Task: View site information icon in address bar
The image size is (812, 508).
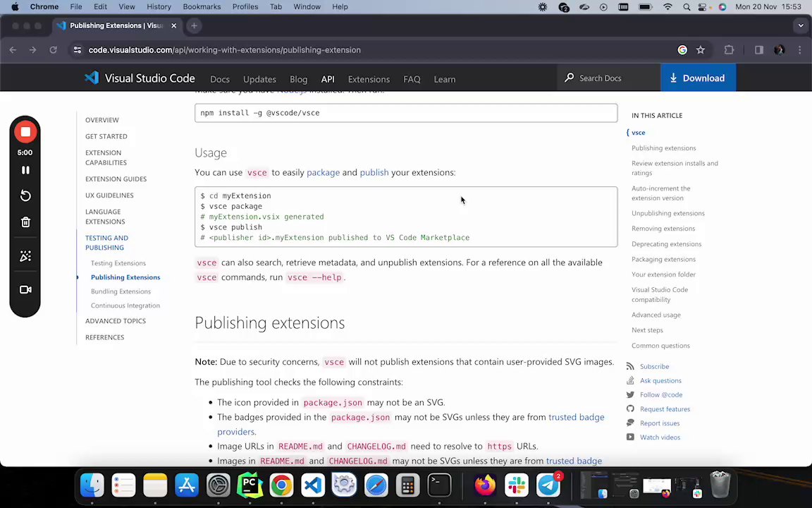Action: coord(77,50)
